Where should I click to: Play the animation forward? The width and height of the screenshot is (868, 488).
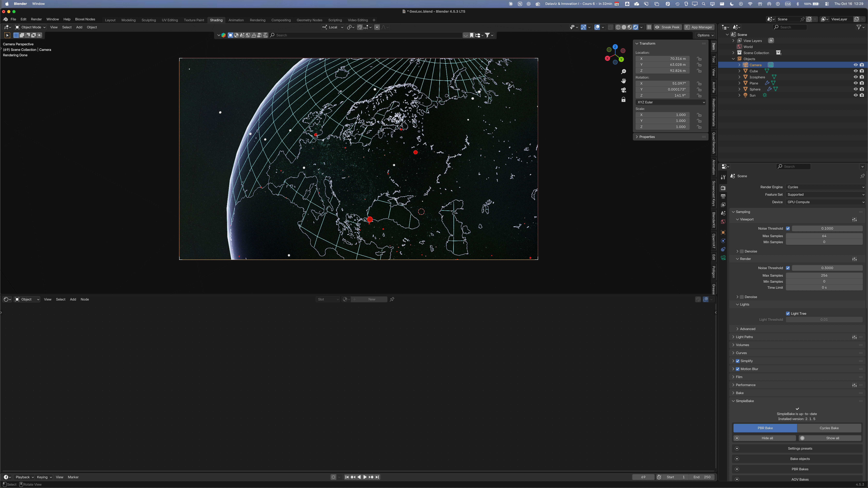[365, 477]
